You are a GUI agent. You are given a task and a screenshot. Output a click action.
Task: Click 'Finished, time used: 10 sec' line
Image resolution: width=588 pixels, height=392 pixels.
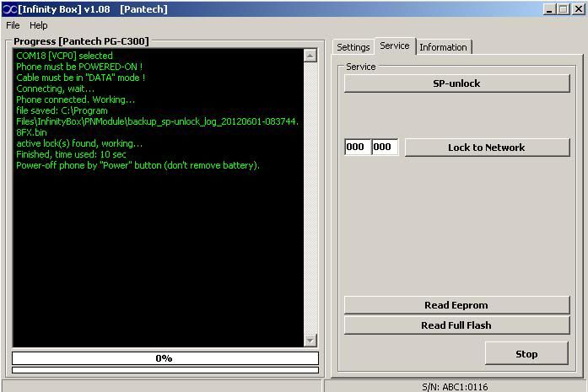[71, 154]
